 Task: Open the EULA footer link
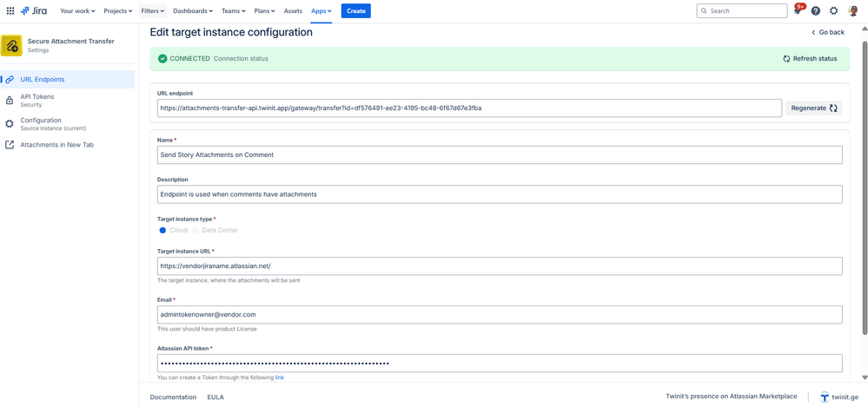[215, 397]
